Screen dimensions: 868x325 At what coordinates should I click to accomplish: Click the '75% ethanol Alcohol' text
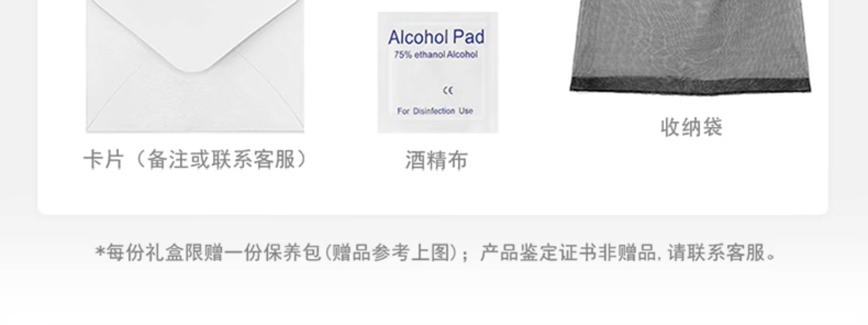click(x=436, y=55)
